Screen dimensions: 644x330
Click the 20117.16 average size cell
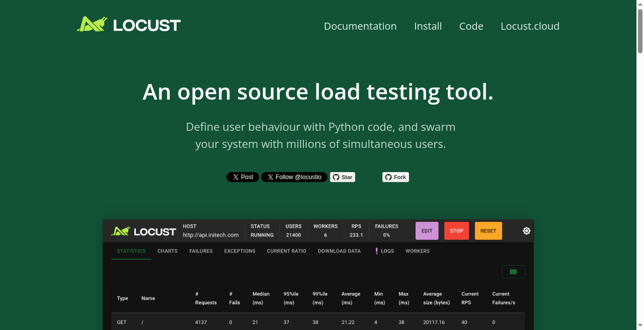coord(434,322)
